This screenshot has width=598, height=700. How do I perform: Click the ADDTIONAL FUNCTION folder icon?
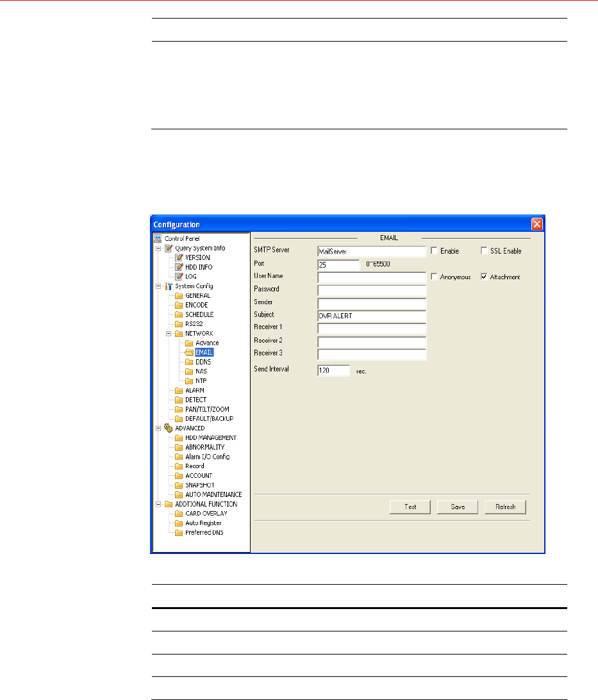click(x=169, y=504)
